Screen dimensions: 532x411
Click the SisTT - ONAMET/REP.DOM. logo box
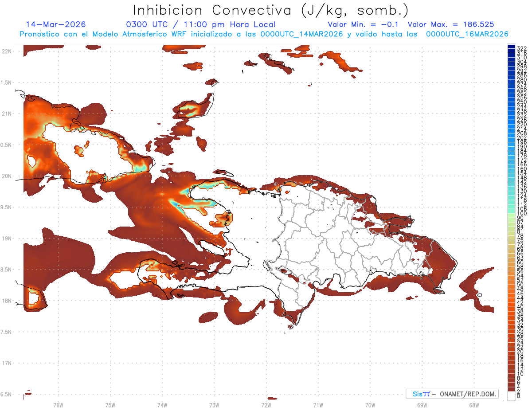tap(452, 394)
